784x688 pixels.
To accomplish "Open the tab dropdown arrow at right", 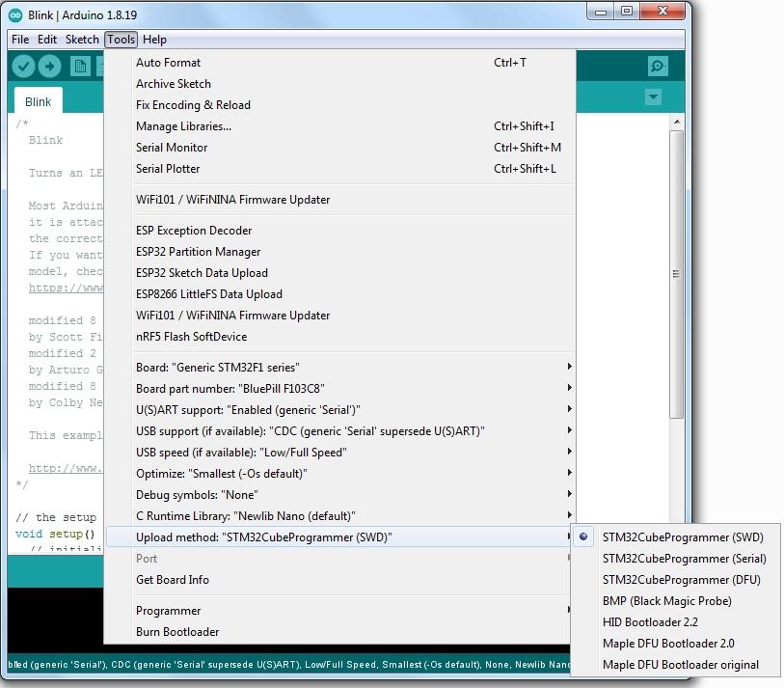I will point(653,96).
